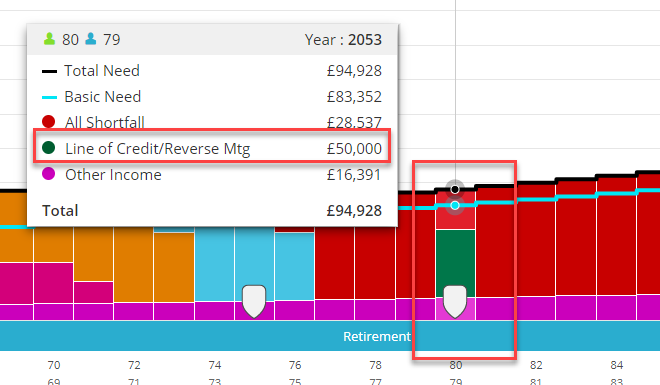Click the shield marker at age 80

tap(455, 302)
